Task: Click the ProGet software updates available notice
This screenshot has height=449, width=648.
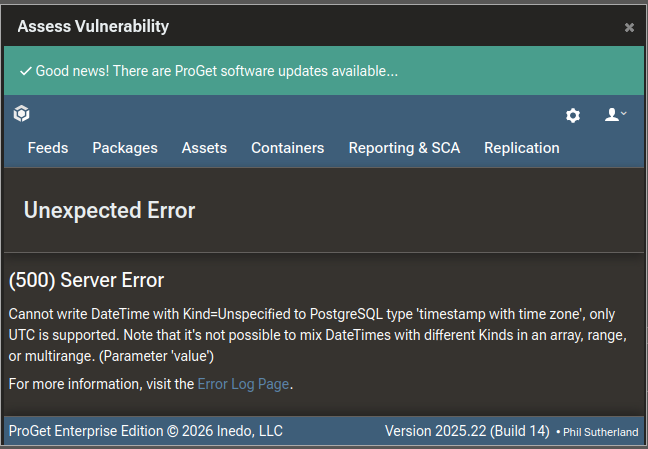Action: (217, 71)
